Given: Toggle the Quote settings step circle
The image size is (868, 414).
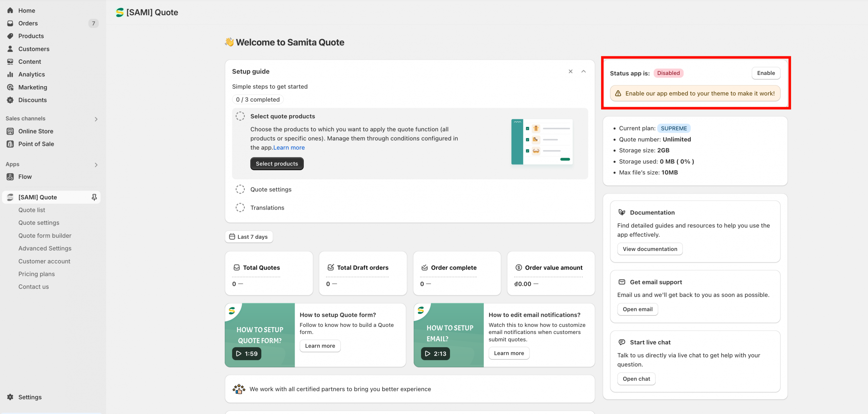Looking at the screenshot, I should (240, 189).
